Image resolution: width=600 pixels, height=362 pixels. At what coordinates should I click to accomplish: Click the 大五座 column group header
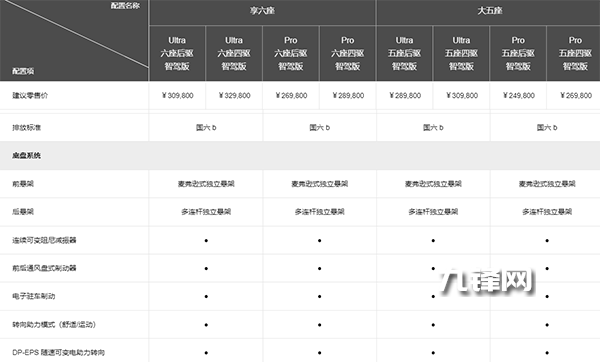(x=489, y=12)
